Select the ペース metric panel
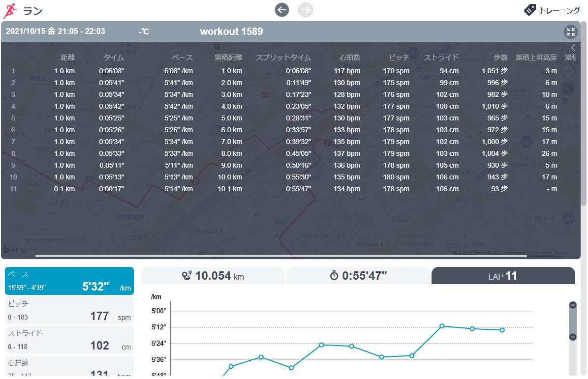Screen dimensions: 588x379 click(x=69, y=281)
